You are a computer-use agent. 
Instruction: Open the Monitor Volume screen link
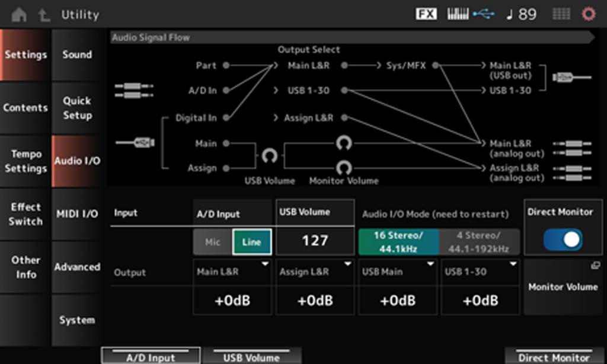(x=562, y=286)
